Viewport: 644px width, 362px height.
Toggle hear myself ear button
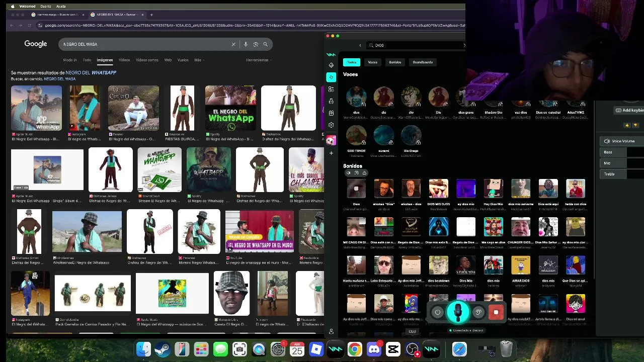point(478,312)
